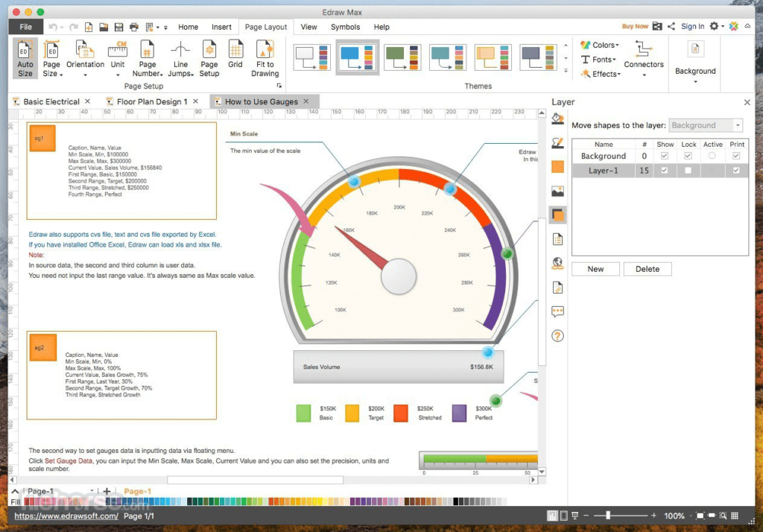Open the fill tool in the side panel
The image size is (763, 532).
click(x=557, y=118)
